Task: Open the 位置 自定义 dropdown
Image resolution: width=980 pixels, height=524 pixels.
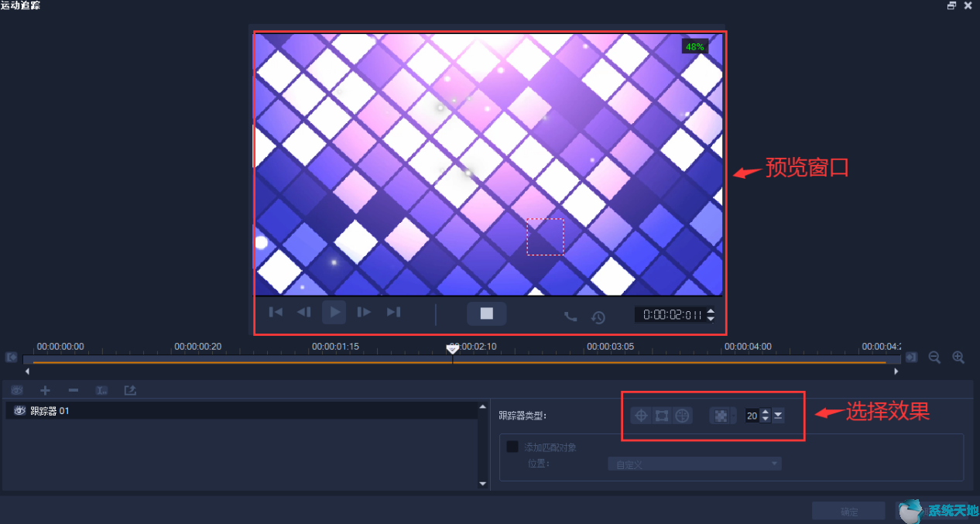Action: coord(694,464)
